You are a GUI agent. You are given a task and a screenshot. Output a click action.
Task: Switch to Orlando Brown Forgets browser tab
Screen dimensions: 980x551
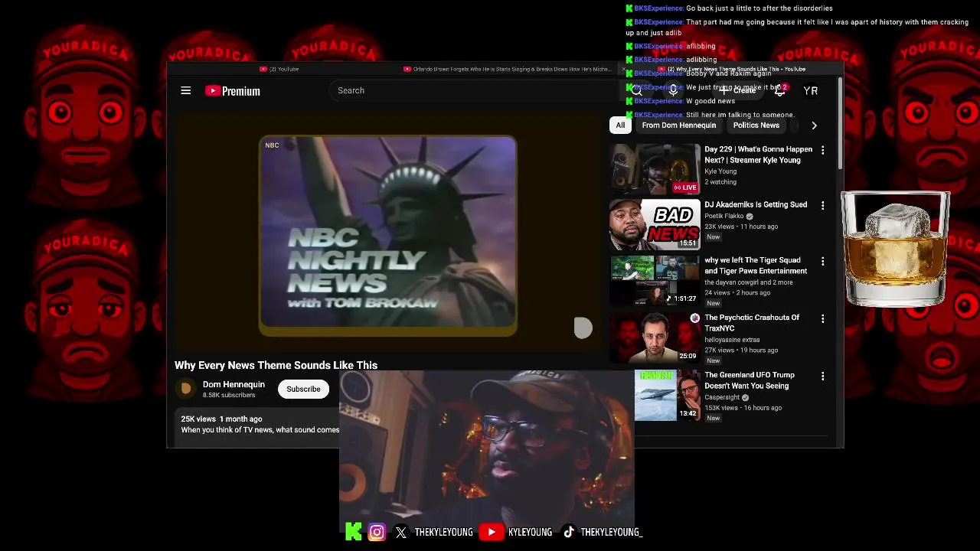point(508,69)
